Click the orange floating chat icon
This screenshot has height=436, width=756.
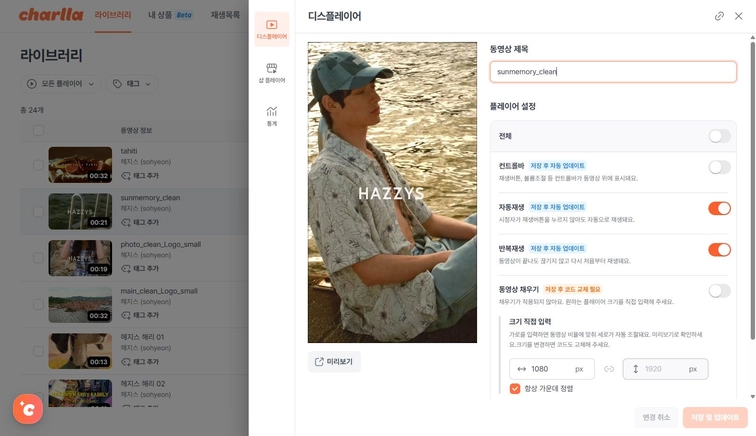click(28, 409)
